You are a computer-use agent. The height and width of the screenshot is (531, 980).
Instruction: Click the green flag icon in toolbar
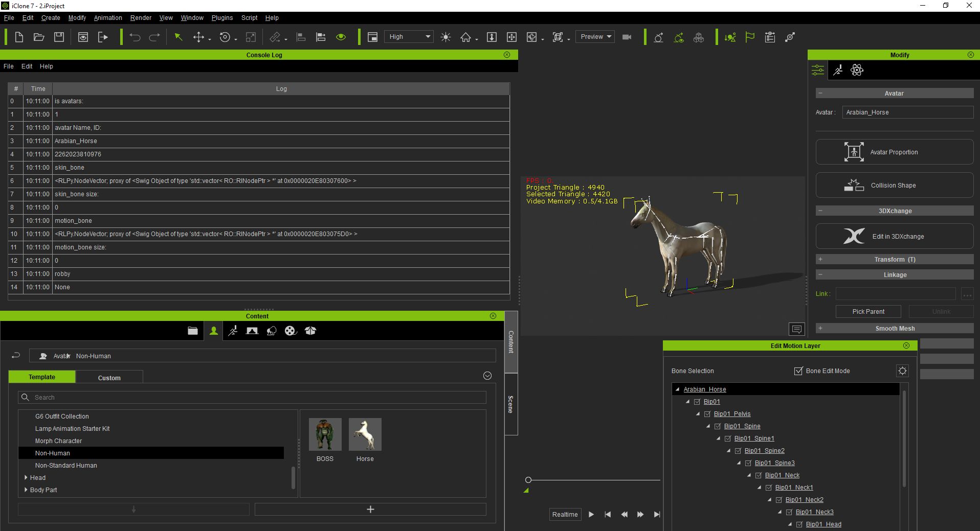coord(750,37)
